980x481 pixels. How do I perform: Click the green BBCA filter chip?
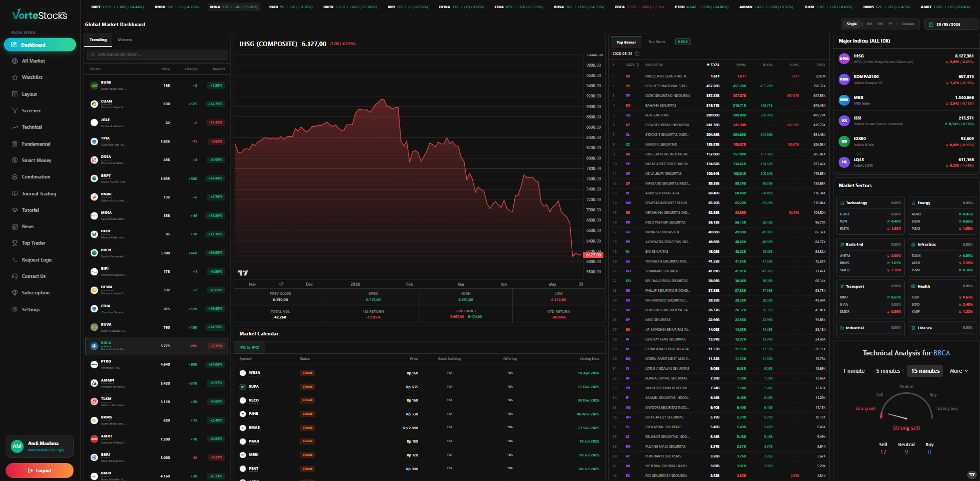click(x=683, y=42)
